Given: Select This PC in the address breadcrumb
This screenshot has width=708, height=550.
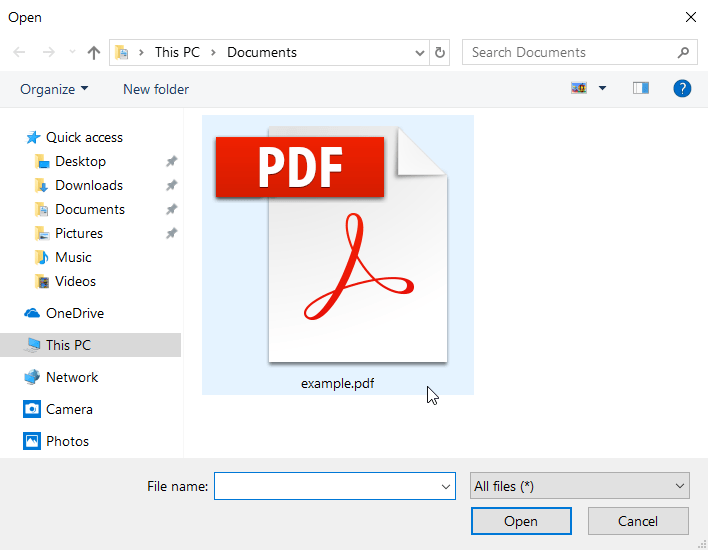Looking at the screenshot, I should tap(177, 52).
